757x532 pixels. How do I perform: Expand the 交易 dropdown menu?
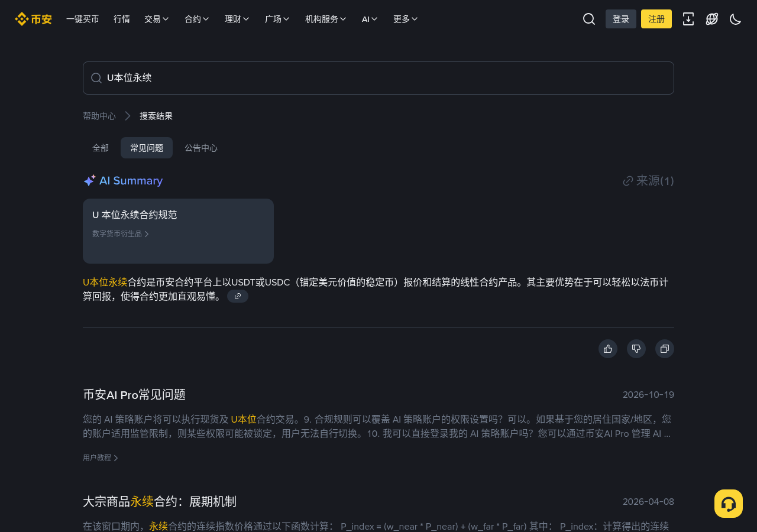157,19
